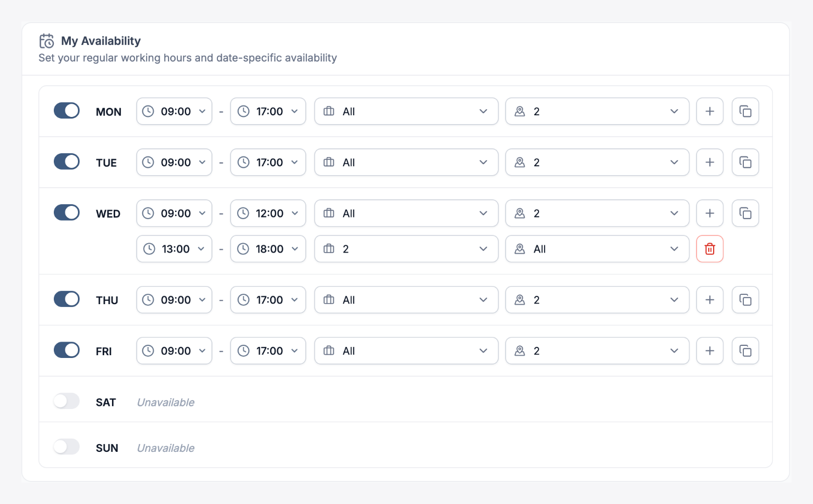Change Tuesday end time 17:00
Image resolution: width=813 pixels, height=504 pixels.
(268, 163)
